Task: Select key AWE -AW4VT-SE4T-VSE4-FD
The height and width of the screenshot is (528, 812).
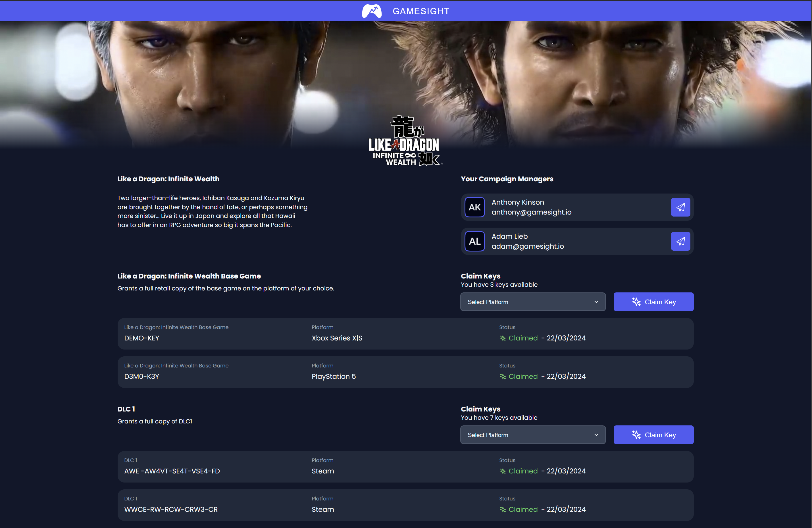Action: point(172,471)
